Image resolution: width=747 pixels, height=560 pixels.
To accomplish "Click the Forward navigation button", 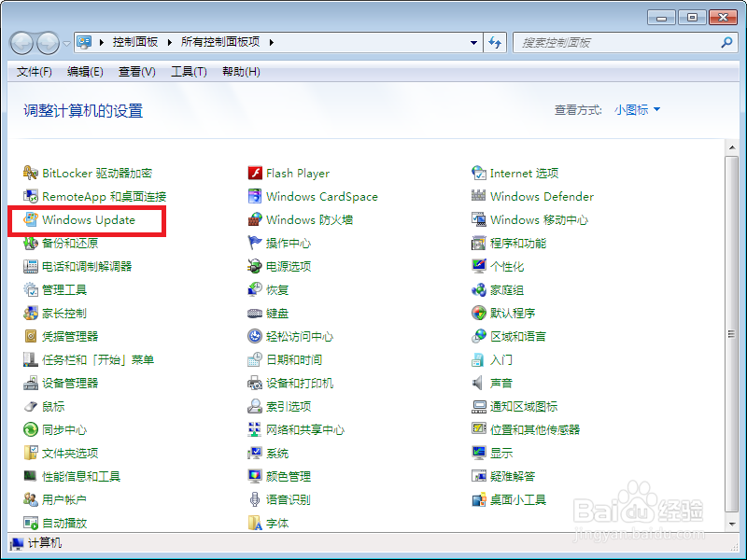I will click(49, 43).
